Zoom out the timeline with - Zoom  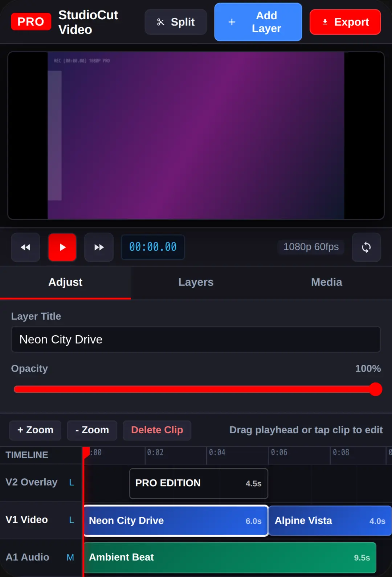coord(92,430)
